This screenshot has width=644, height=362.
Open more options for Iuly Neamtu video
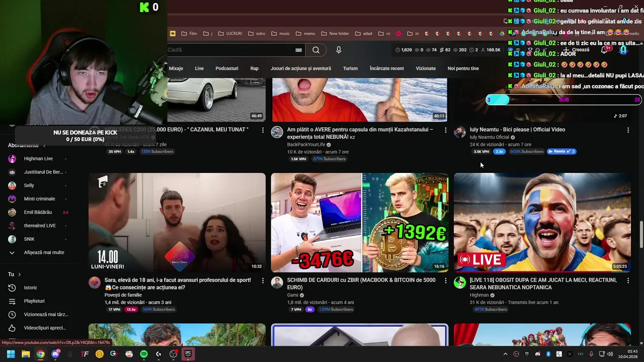(x=628, y=130)
